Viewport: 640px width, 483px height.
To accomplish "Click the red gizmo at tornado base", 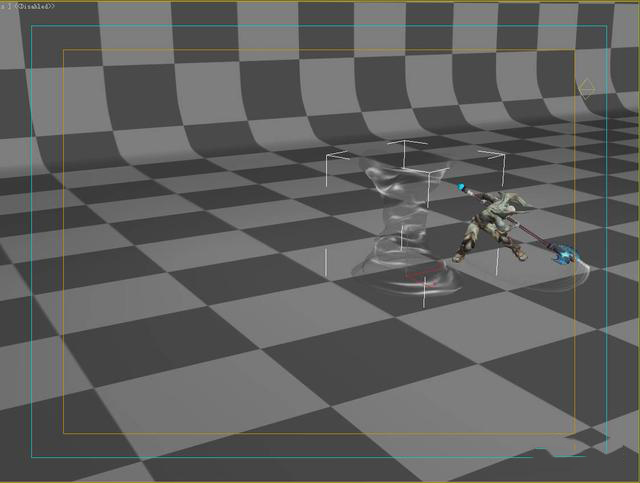I will coord(425,274).
